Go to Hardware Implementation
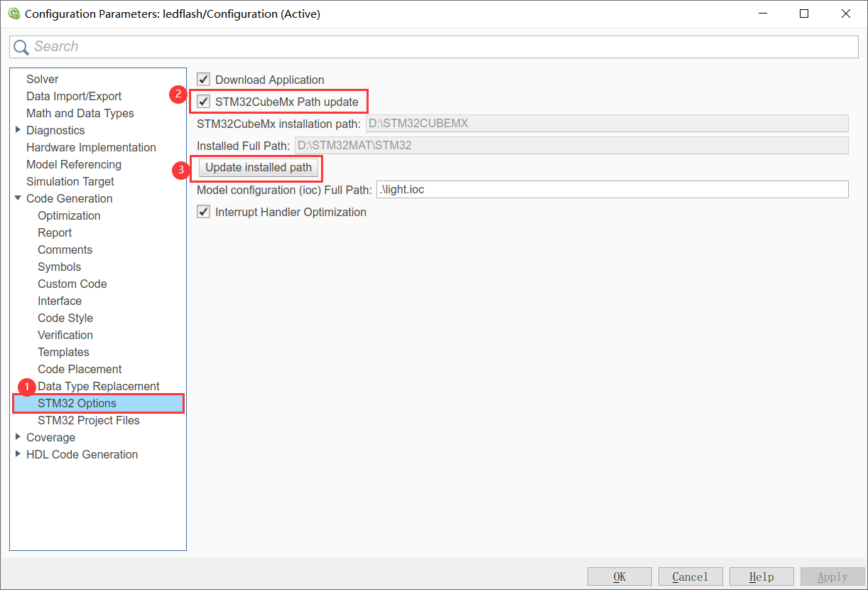868x590 pixels. click(91, 147)
